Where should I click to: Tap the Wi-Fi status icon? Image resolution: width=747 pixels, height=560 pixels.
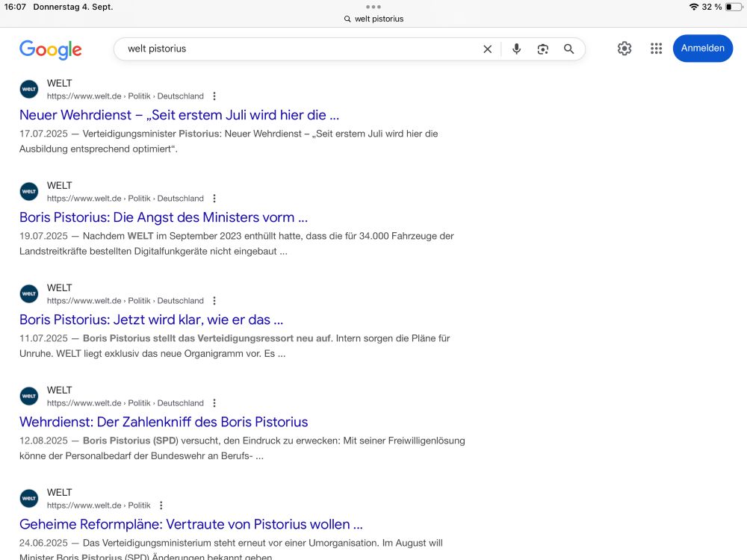pyautogui.click(x=694, y=7)
